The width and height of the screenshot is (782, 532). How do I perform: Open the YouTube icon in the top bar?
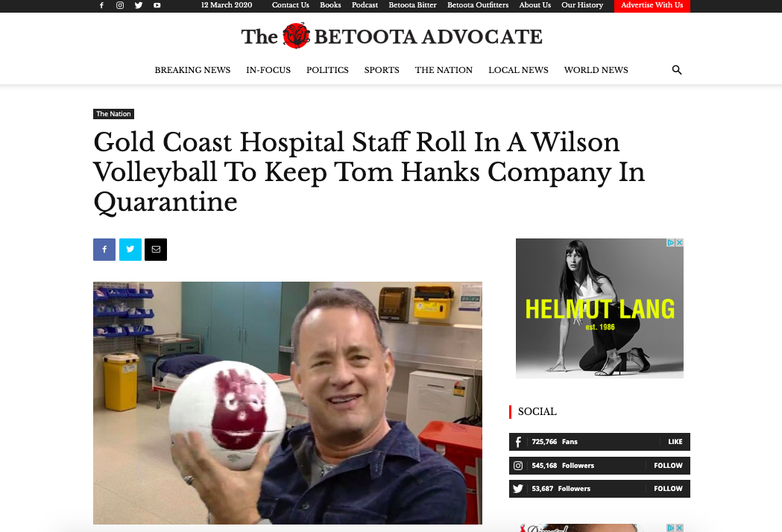tap(157, 5)
